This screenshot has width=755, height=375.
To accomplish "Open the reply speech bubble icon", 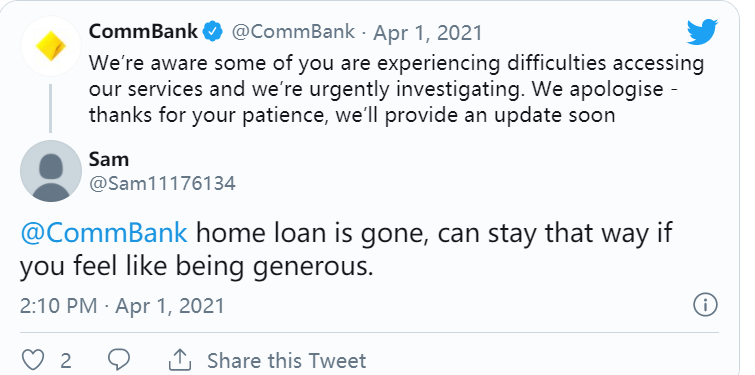I will [x=118, y=359].
